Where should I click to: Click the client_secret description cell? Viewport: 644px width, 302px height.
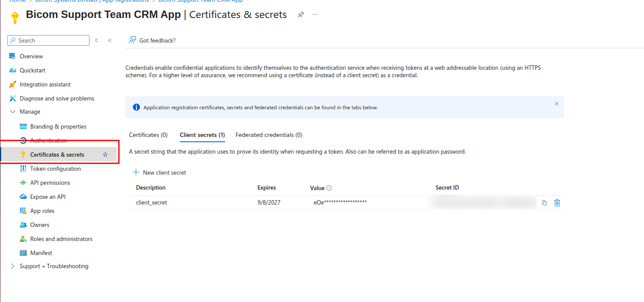pyautogui.click(x=151, y=202)
